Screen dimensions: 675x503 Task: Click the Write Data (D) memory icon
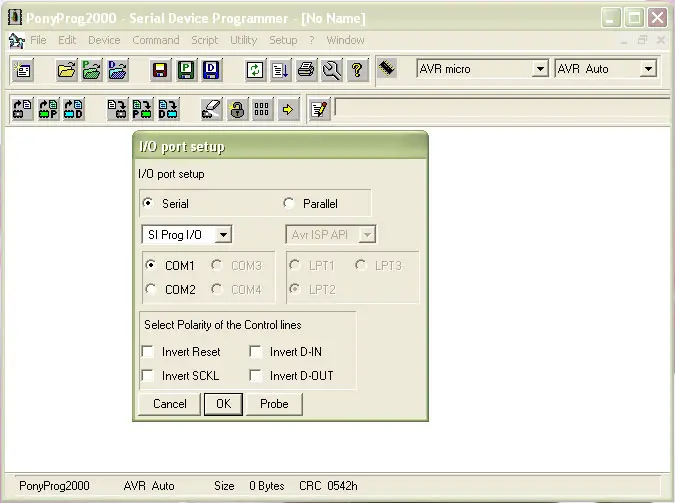click(x=168, y=109)
